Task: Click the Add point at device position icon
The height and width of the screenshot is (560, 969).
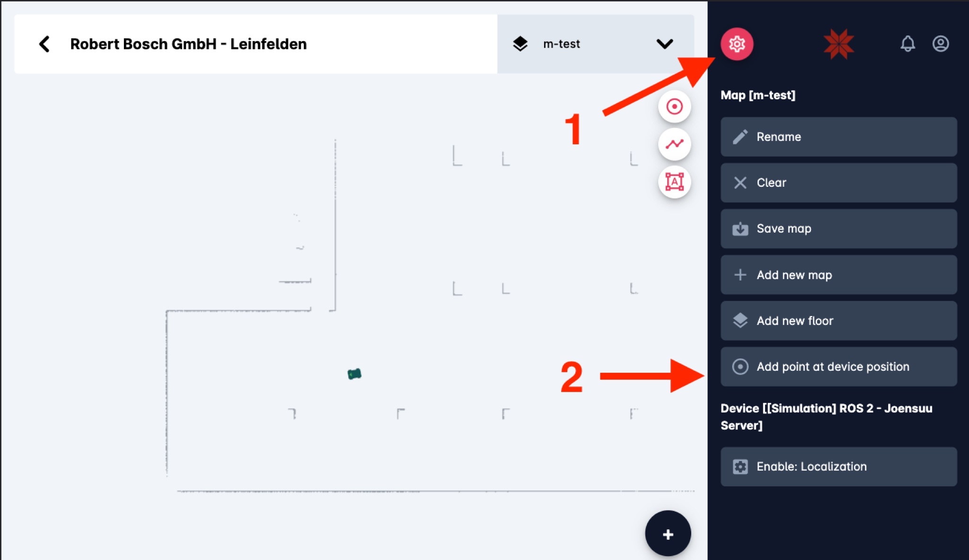Action: pos(740,366)
